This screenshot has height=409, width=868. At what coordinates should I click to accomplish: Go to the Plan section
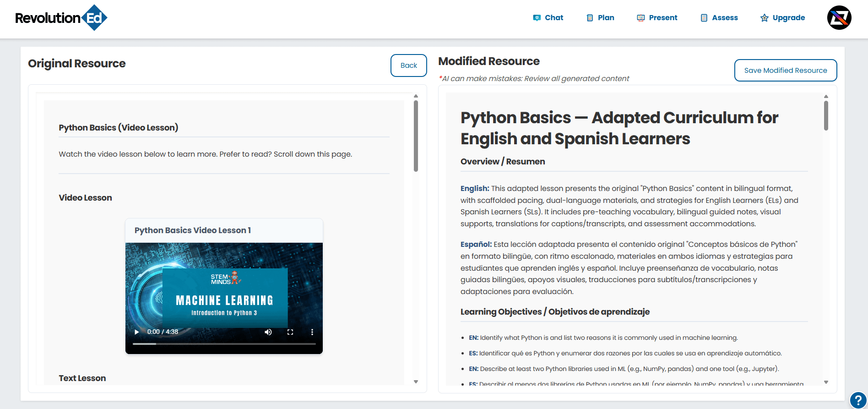point(600,18)
